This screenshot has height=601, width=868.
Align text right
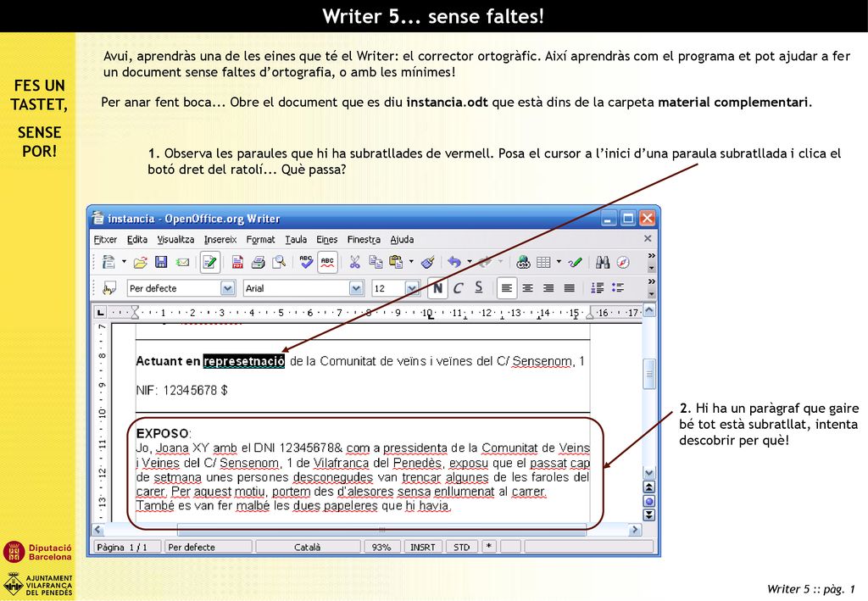548,287
